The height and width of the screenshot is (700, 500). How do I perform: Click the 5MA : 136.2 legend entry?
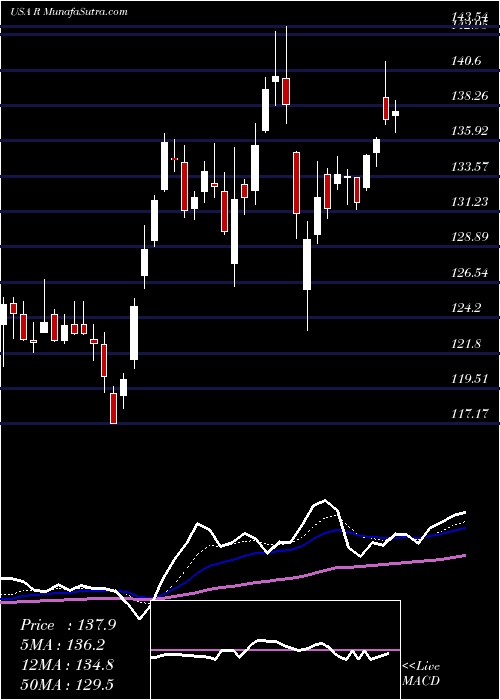64,645
